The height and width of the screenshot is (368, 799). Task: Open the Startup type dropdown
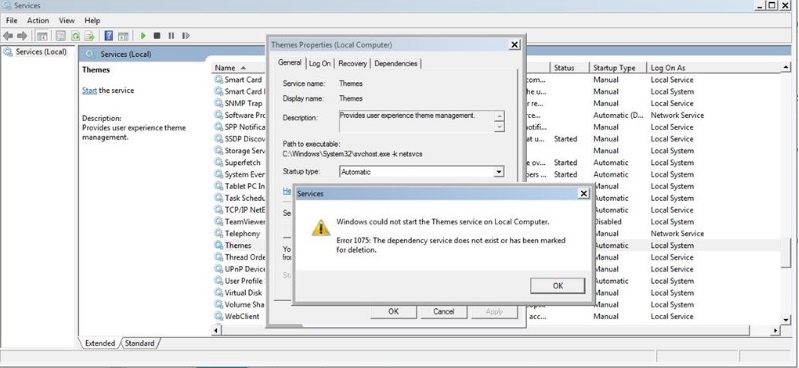tap(499, 172)
